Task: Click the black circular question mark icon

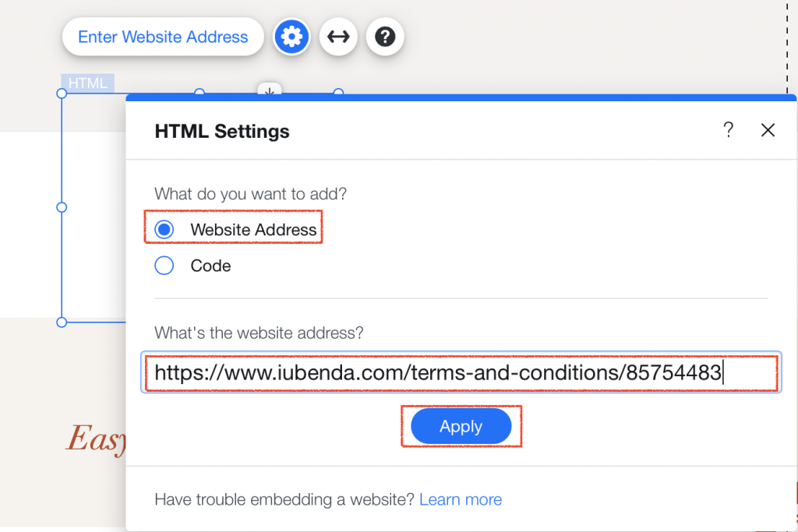Action: [x=385, y=36]
